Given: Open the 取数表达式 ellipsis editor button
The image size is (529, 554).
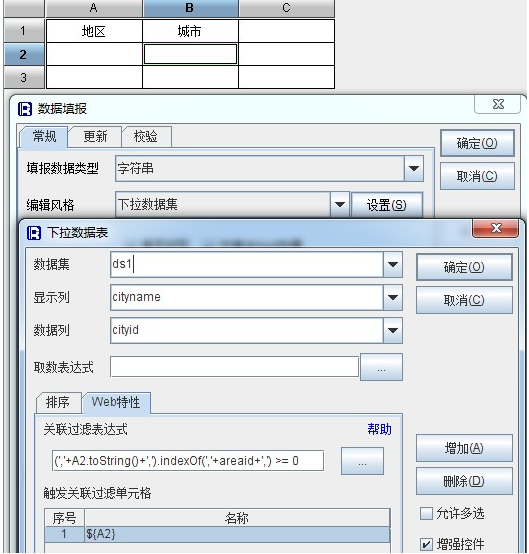Looking at the screenshot, I should (x=381, y=367).
